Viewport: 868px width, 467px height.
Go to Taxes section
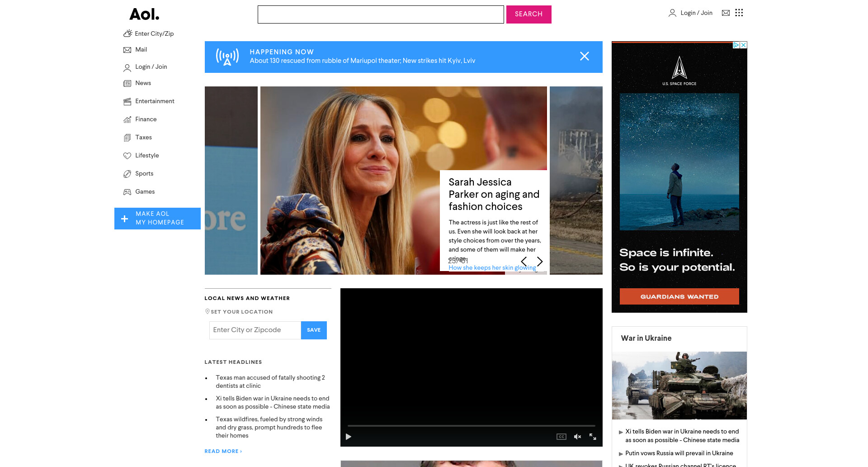pos(144,138)
